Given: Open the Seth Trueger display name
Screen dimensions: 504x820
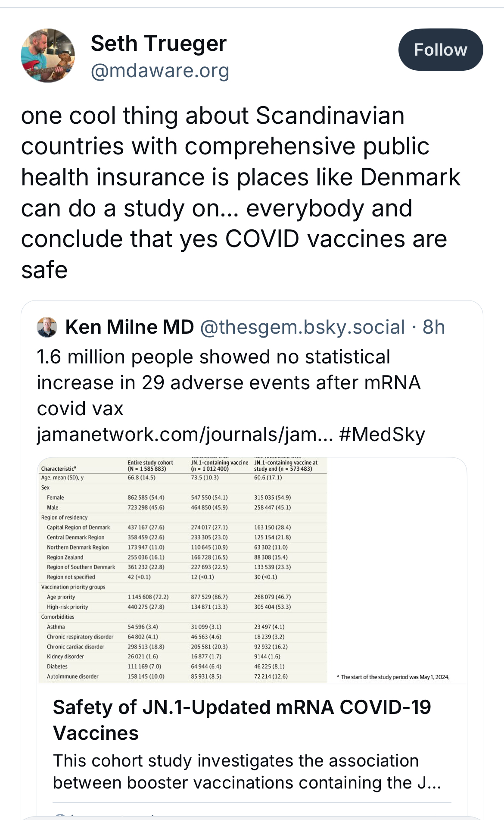Looking at the screenshot, I should [159, 44].
